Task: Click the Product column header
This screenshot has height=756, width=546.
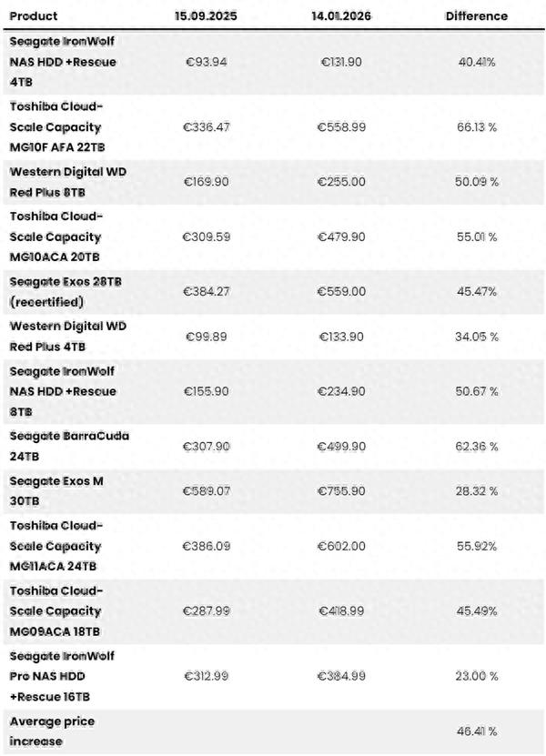Action: pyautogui.click(x=34, y=15)
